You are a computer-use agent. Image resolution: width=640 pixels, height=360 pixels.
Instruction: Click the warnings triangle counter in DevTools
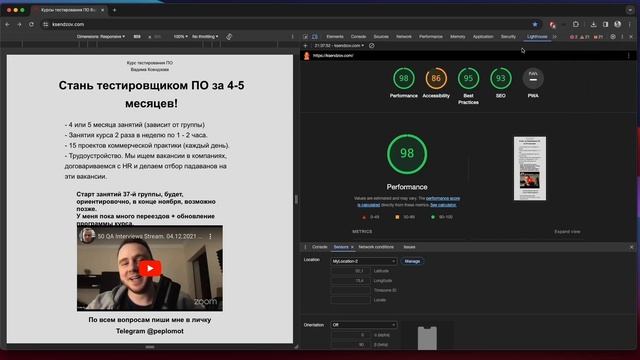point(584,37)
